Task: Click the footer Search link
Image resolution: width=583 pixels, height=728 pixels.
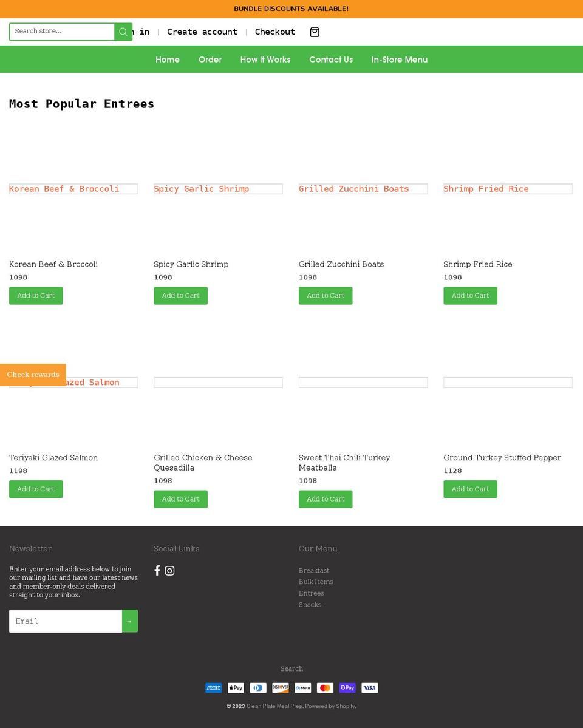Action: click(x=291, y=669)
